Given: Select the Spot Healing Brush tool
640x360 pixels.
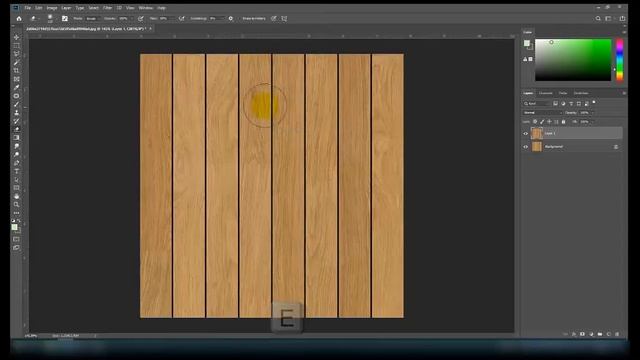Looking at the screenshot, I should (16, 96).
